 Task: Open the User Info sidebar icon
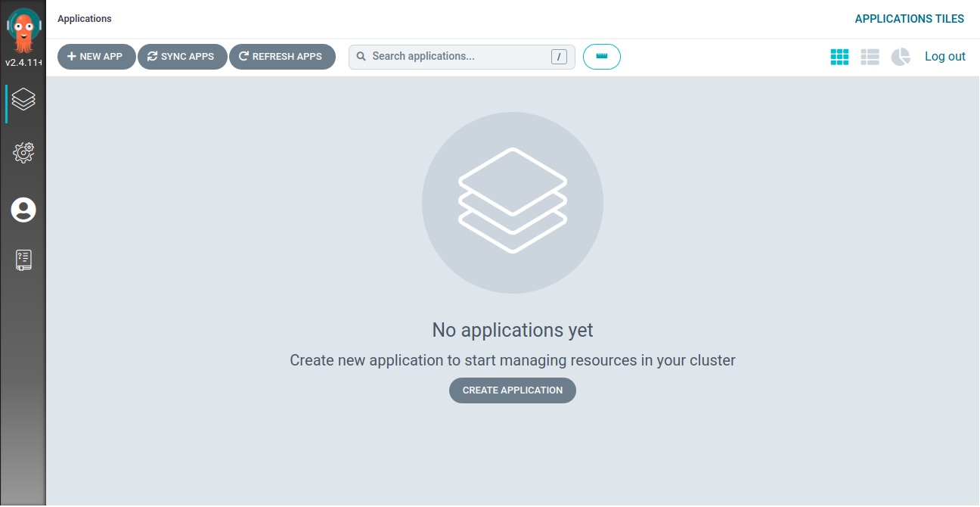(x=23, y=210)
